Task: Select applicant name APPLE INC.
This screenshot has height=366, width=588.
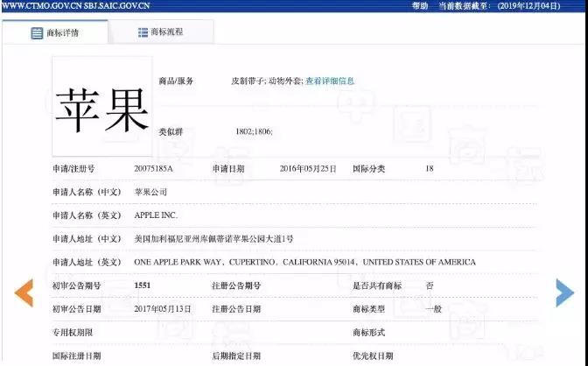Action: pos(156,215)
